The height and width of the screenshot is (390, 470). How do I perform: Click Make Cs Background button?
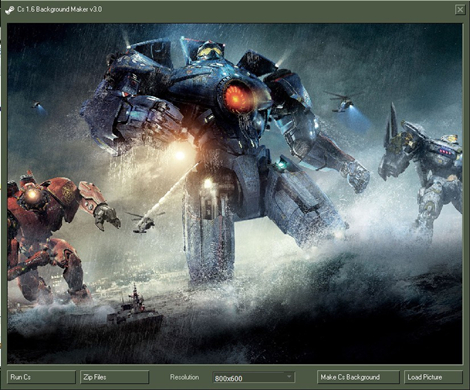click(358, 377)
